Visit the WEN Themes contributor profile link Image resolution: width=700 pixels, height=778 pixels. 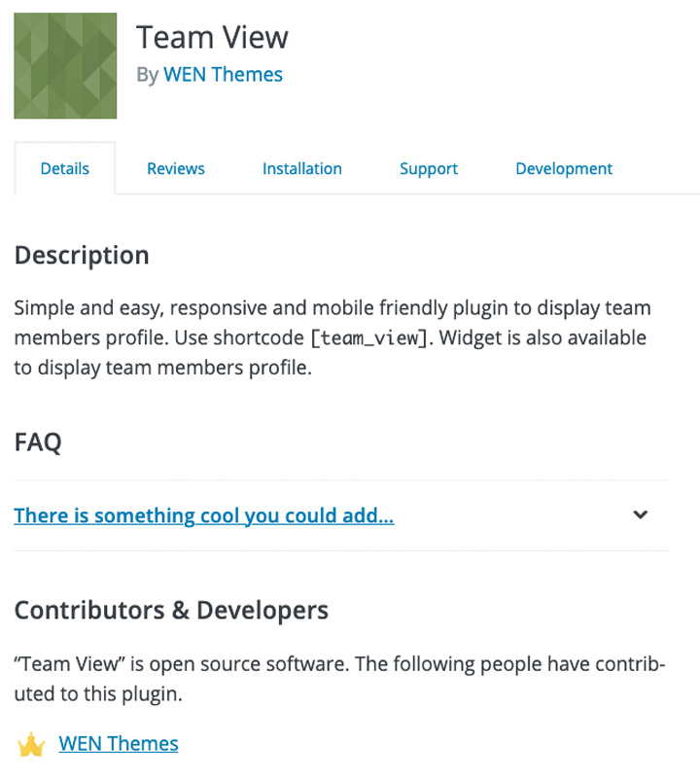tap(119, 744)
